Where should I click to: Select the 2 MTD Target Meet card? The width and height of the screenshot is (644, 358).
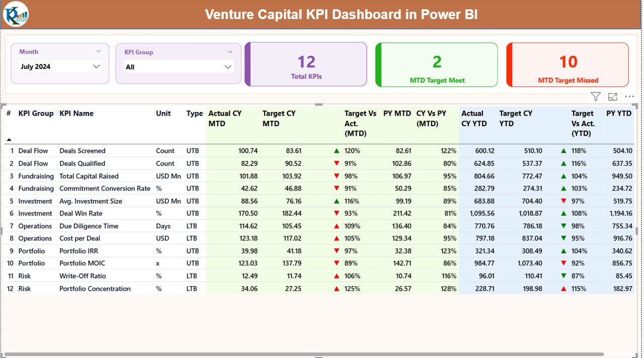click(436, 64)
